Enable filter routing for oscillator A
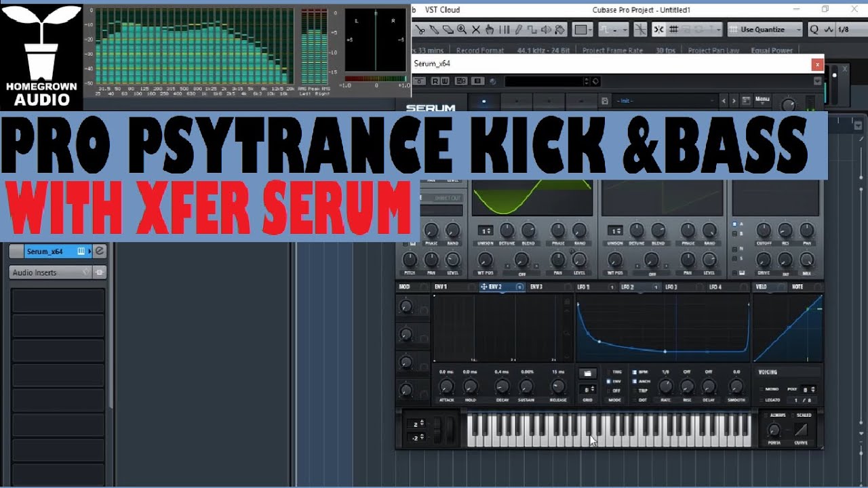 click(x=735, y=224)
